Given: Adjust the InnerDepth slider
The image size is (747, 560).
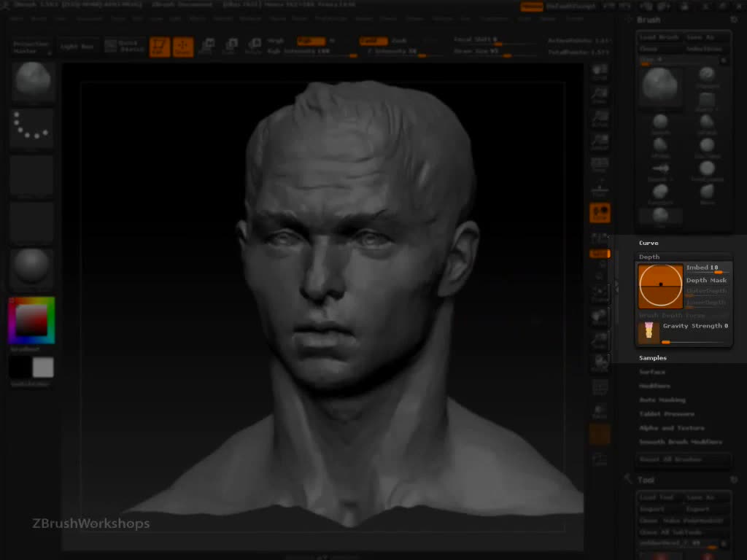Looking at the screenshot, I should 708,303.
